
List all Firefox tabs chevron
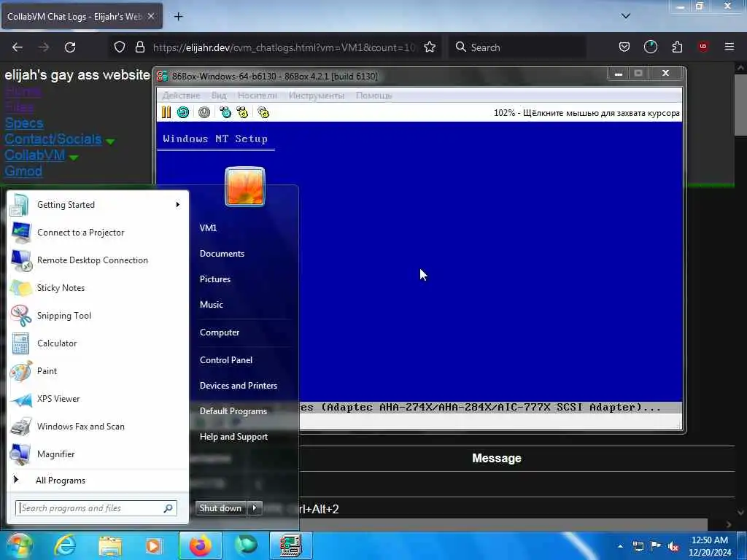coord(626,16)
